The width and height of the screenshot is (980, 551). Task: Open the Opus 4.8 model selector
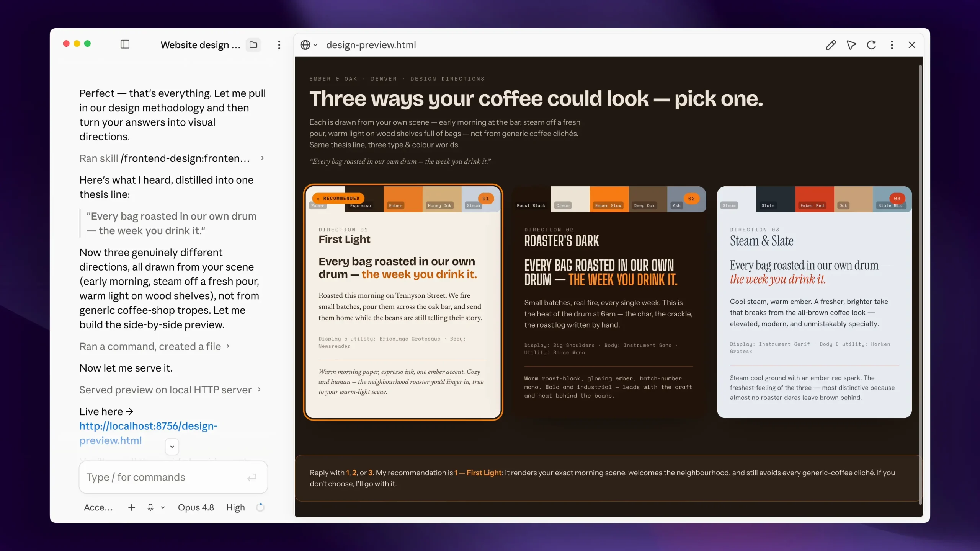pyautogui.click(x=196, y=507)
